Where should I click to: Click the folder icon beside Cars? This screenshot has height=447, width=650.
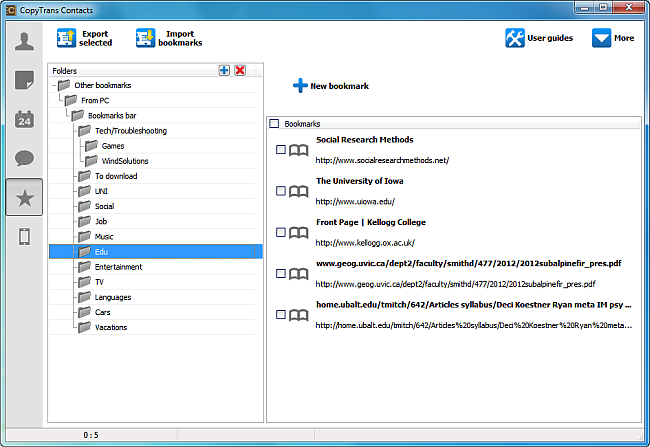[84, 312]
